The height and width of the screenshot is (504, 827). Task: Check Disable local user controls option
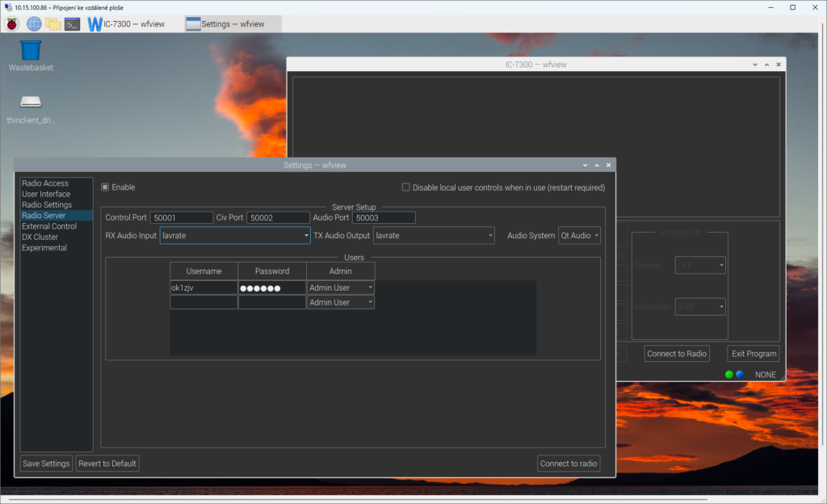[406, 187]
